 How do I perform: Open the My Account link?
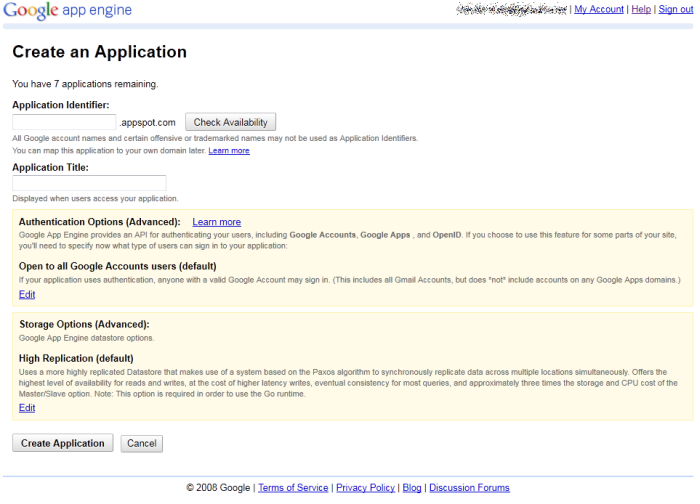tap(599, 9)
